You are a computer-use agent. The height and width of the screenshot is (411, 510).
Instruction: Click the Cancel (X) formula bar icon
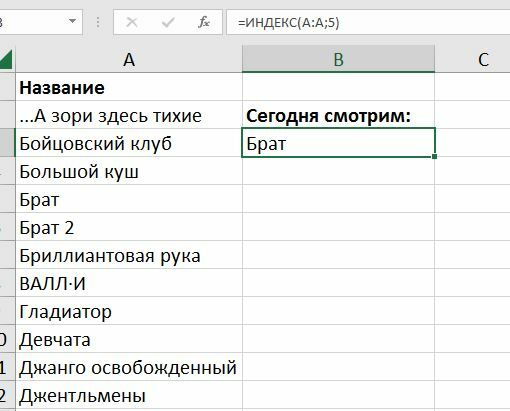tap(132, 22)
